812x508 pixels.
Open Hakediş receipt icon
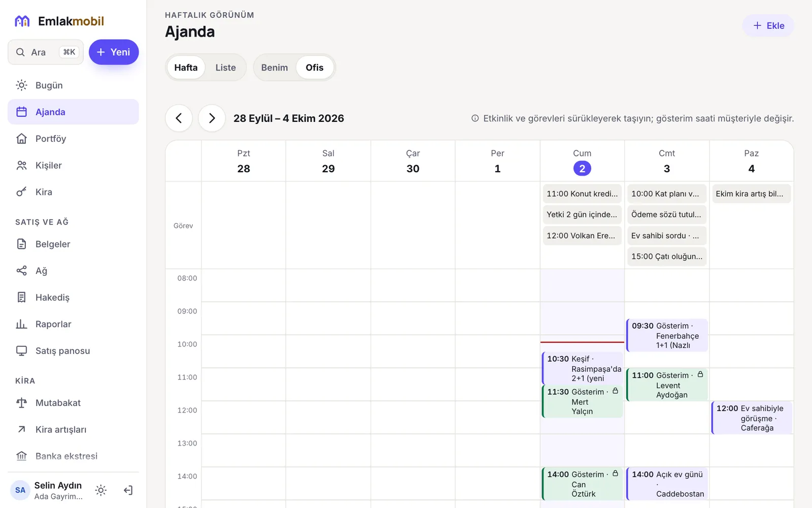(x=21, y=297)
